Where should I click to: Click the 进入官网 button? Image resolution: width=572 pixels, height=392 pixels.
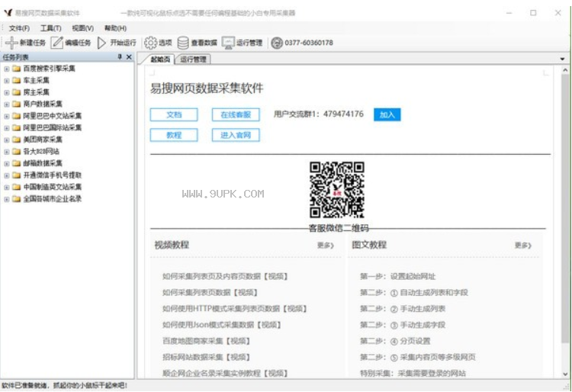pyautogui.click(x=236, y=135)
